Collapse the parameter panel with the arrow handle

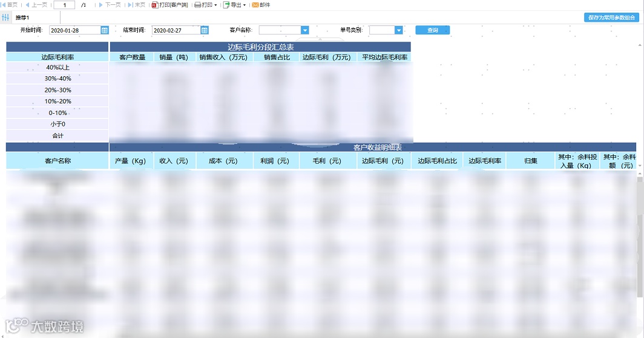(x=320, y=39)
